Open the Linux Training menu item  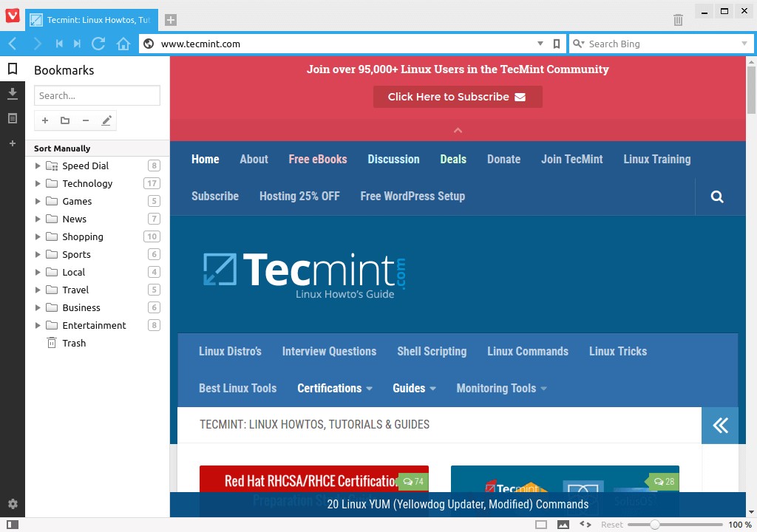click(x=656, y=160)
